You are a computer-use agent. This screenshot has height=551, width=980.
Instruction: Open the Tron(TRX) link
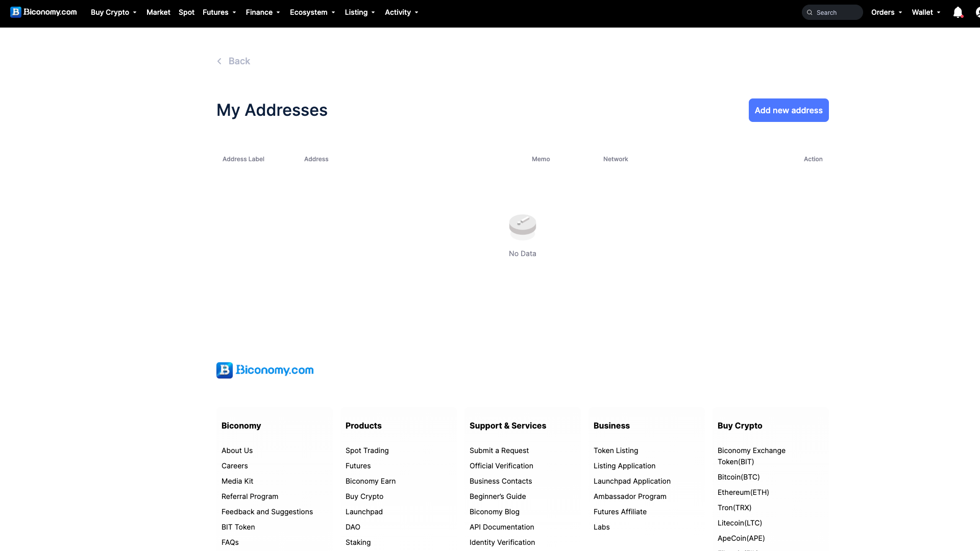click(x=734, y=508)
